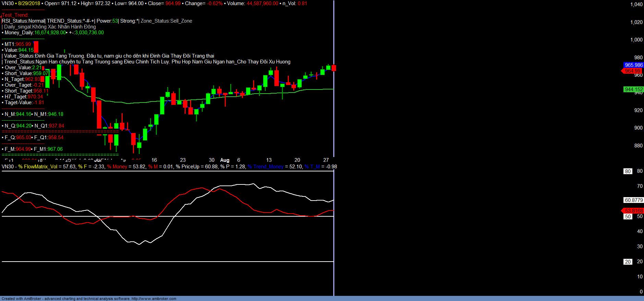Click the red bar beside MT1 value

click(x=36, y=47)
